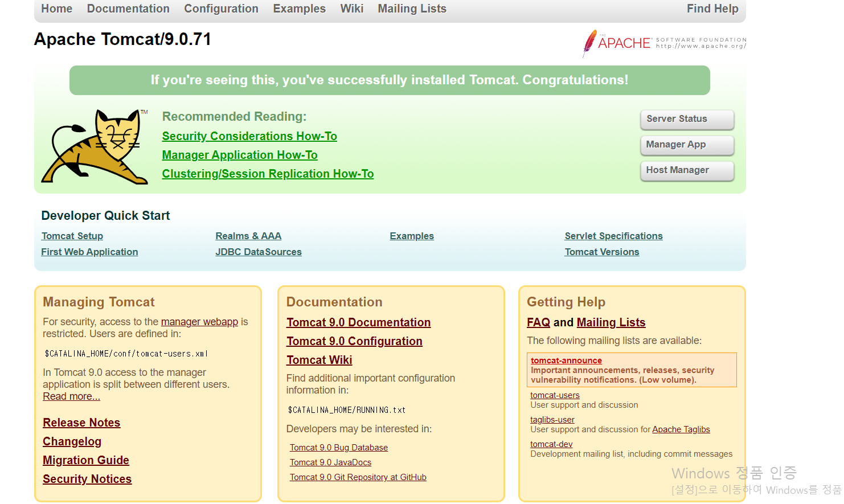
Task: Open Tomcat 9.0 Documentation link
Action: pyautogui.click(x=359, y=322)
